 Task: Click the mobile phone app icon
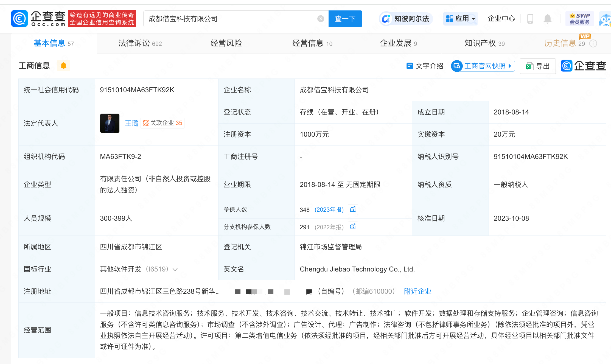(x=530, y=19)
